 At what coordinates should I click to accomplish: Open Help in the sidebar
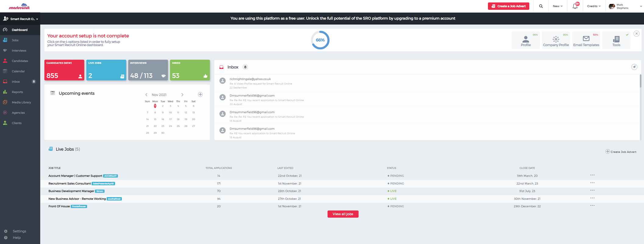[16, 238]
